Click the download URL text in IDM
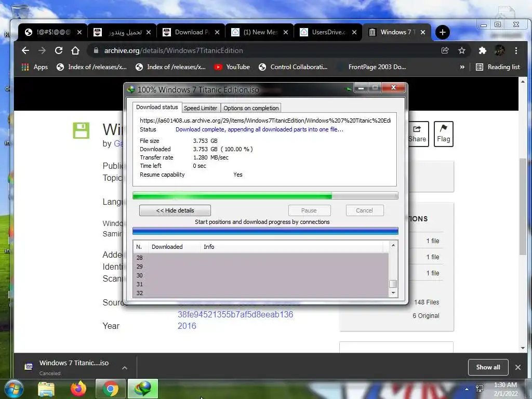532x399 pixels. pos(265,121)
